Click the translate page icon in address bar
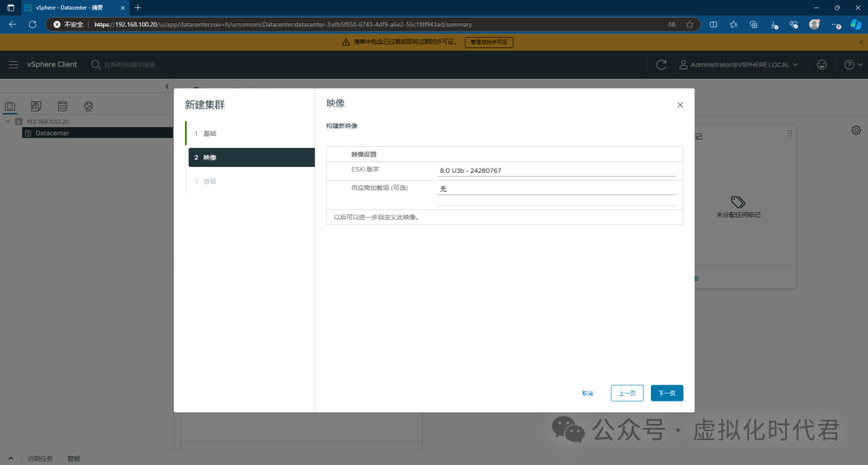This screenshot has height=465, width=868. click(x=671, y=24)
